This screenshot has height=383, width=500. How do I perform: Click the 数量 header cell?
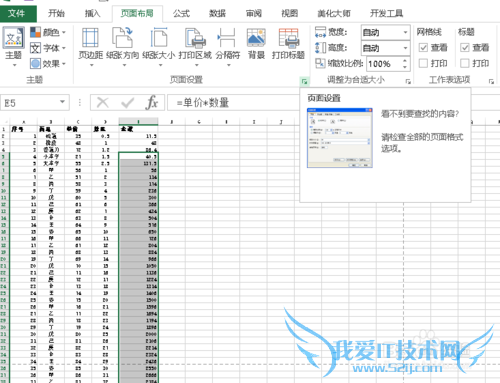[x=105, y=129]
